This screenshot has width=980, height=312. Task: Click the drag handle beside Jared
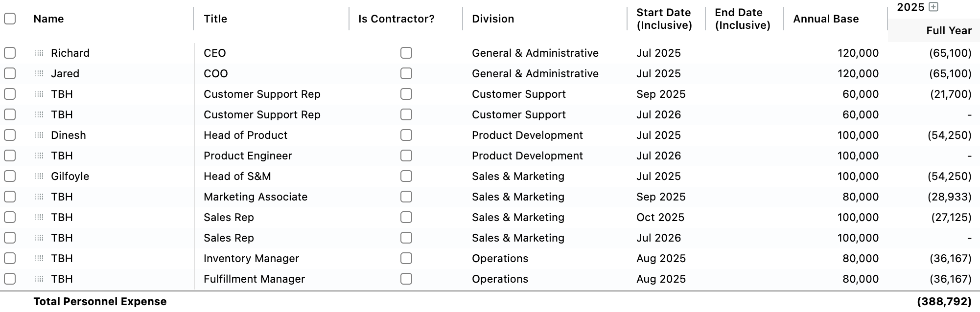39,73
